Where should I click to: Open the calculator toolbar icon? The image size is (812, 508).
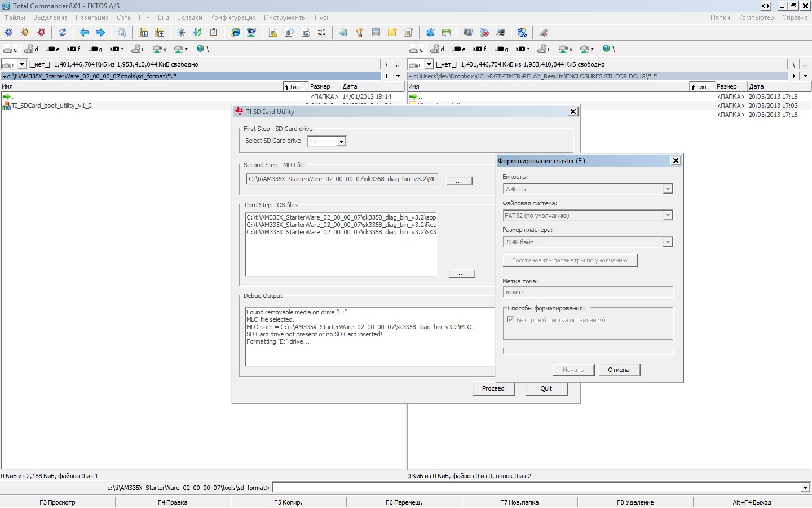376,33
